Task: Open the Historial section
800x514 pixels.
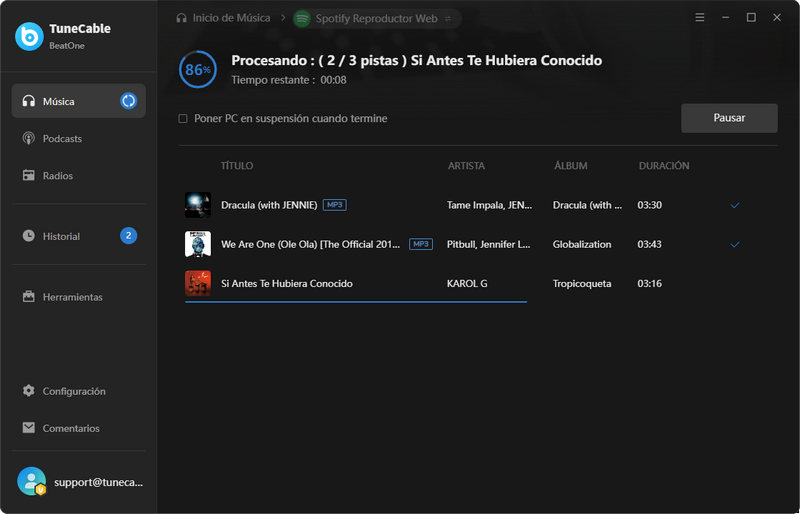Action: [79, 236]
